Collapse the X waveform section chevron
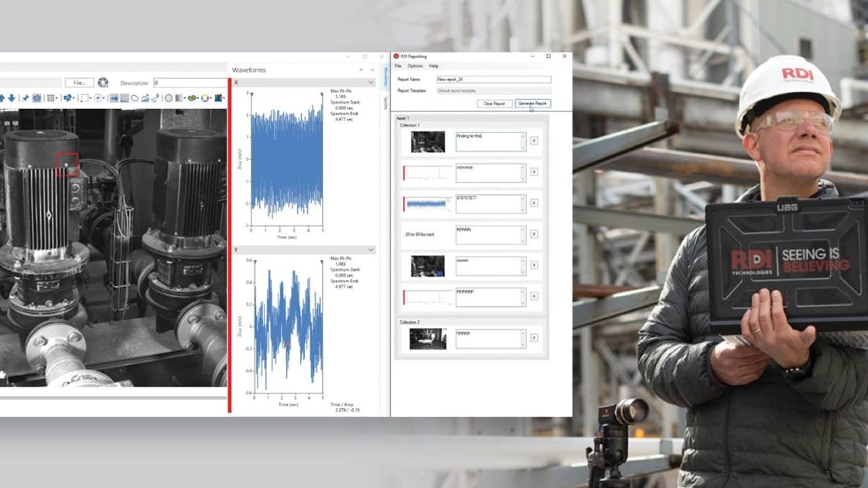The height and width of the screenshot is (488, 868). point(371,82)
